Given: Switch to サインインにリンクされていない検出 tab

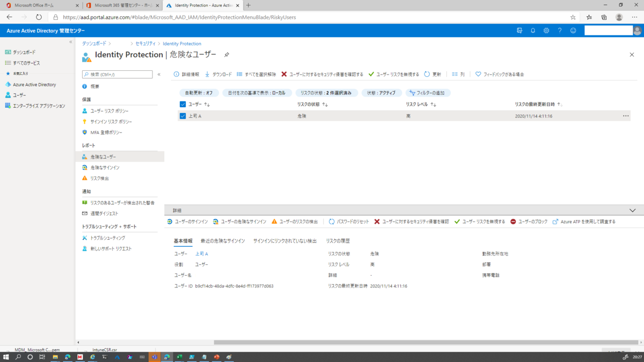Looking at the screenshot, I should tap(285, 241).
